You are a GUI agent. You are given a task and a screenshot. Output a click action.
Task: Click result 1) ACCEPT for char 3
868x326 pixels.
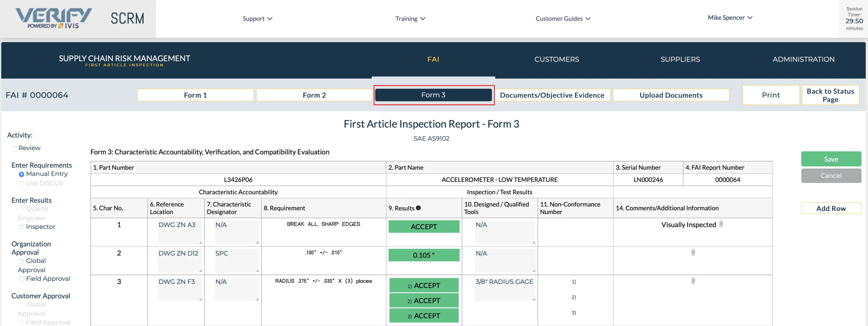[424, 285]
